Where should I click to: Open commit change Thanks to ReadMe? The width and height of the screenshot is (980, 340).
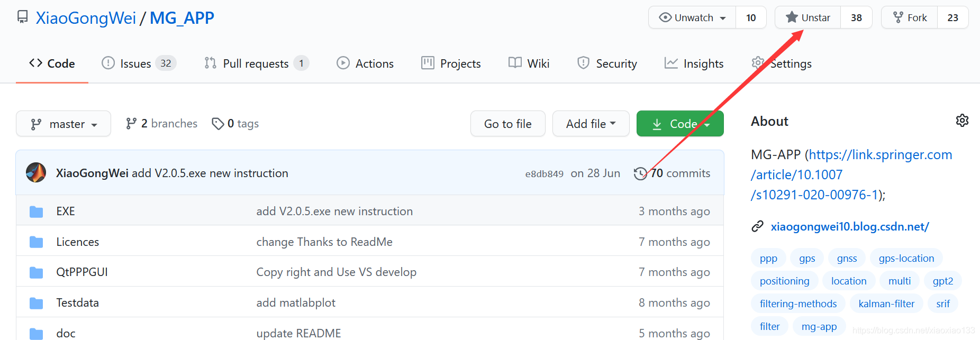324,242
